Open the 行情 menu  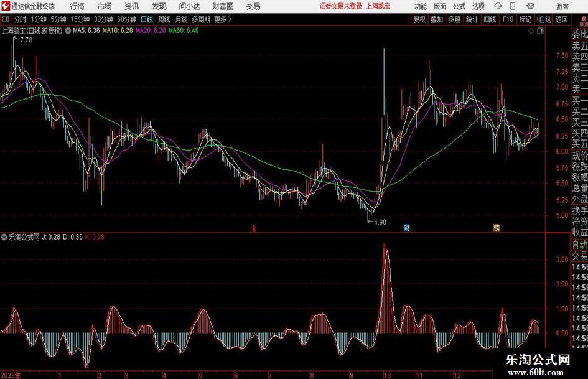(77, 6)
